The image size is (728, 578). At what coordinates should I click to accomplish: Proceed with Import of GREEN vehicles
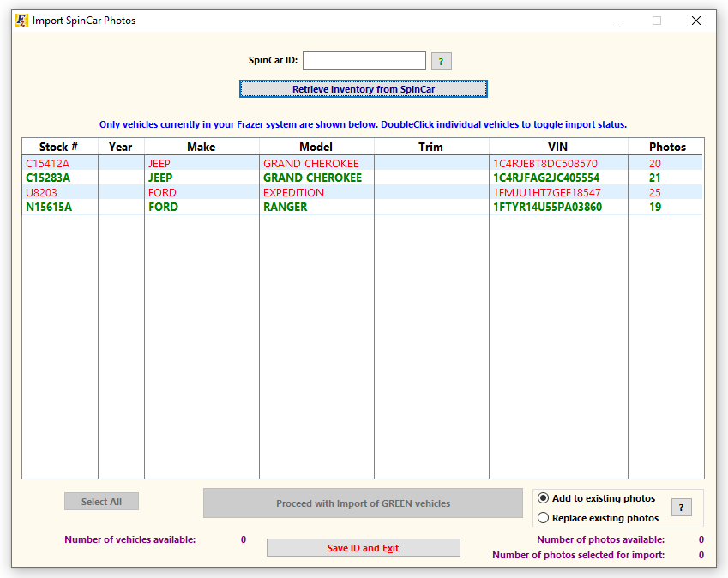pyautogui.click(x=363, y=503)
